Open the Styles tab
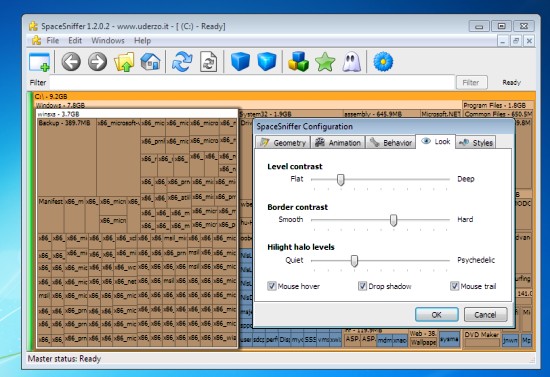 [x=476, y=142]
